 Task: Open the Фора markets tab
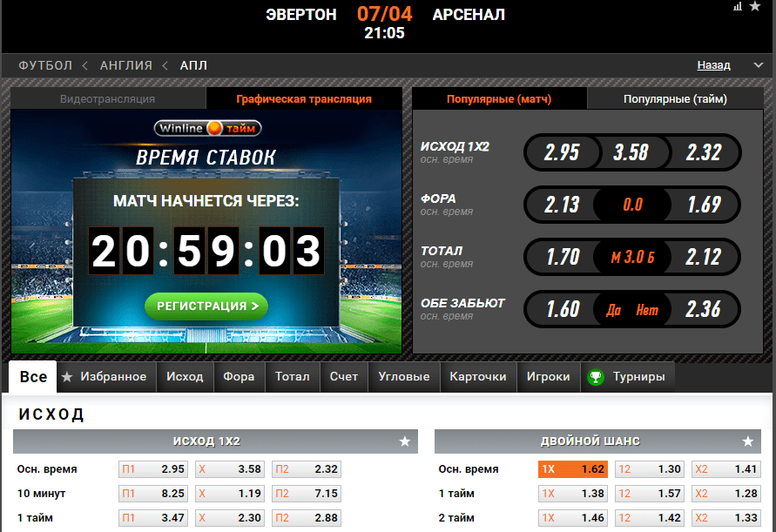point(239,377)
